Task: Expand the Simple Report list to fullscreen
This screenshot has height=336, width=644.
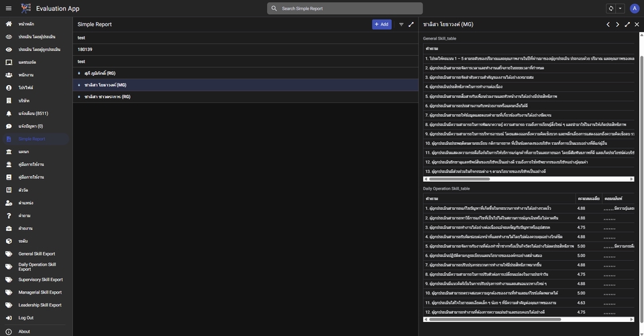Action: pos(411,24)
